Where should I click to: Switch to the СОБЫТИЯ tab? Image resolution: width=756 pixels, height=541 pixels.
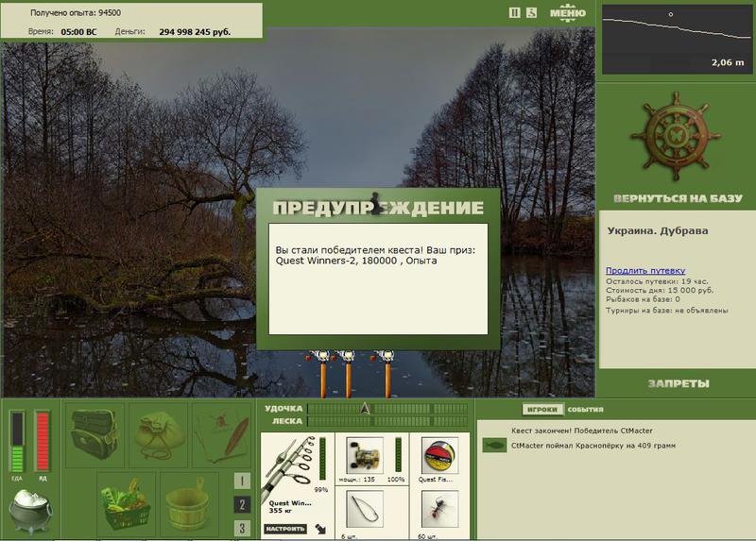[585, 410]
